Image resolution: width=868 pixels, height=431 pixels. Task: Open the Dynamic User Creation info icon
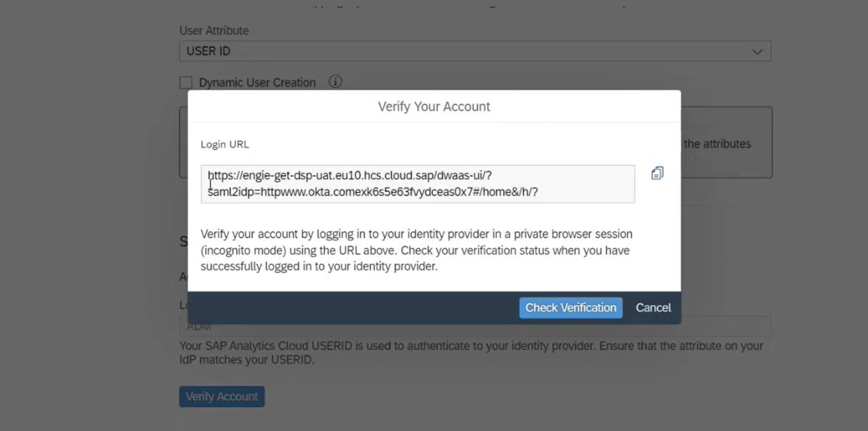tap(335, 82)
